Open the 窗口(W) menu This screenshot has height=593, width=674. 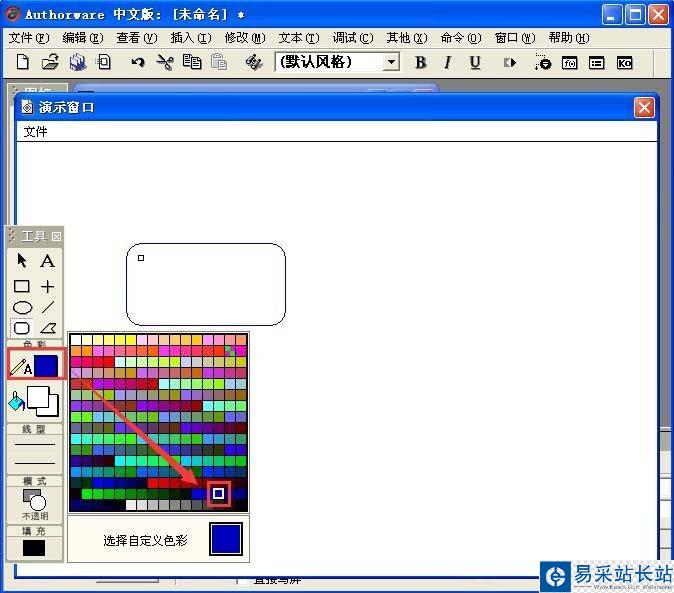(x=515, y=38)
